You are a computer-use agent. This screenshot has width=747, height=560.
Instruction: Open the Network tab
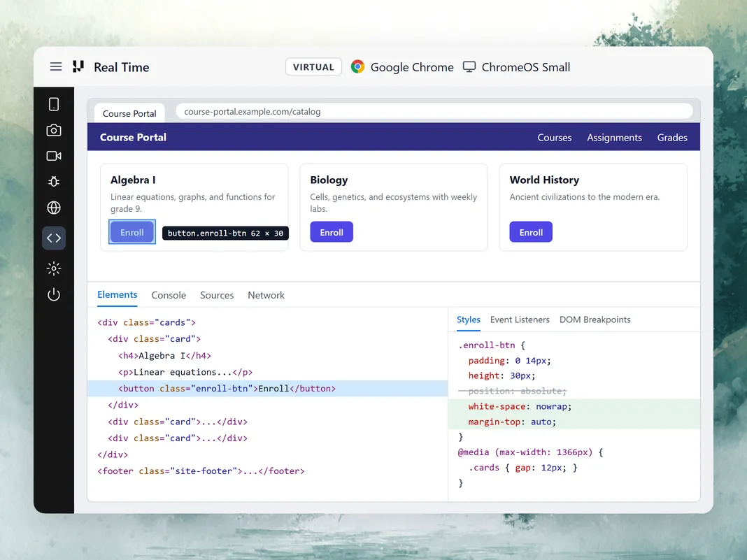266,295
